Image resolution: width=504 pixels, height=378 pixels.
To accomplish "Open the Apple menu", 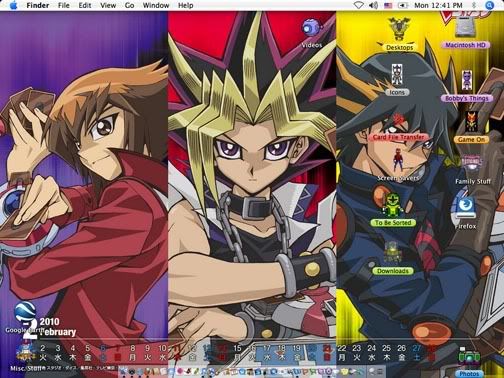I will pos(13,5).
